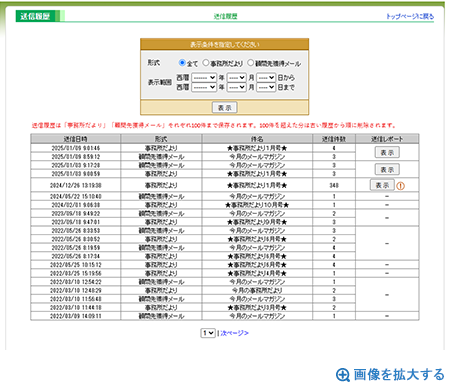
Task: Click the date cell 2025/01/03 9:17:28
Action: tap(76, 165)
